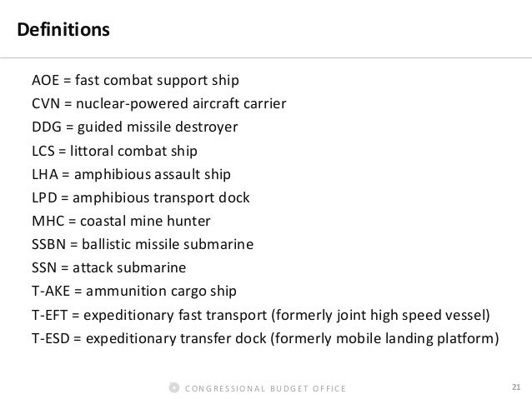Click the 'formerly mobile landing platform' note
The width and height of the screenshot is (532, 399).
[x=396, y=339]
